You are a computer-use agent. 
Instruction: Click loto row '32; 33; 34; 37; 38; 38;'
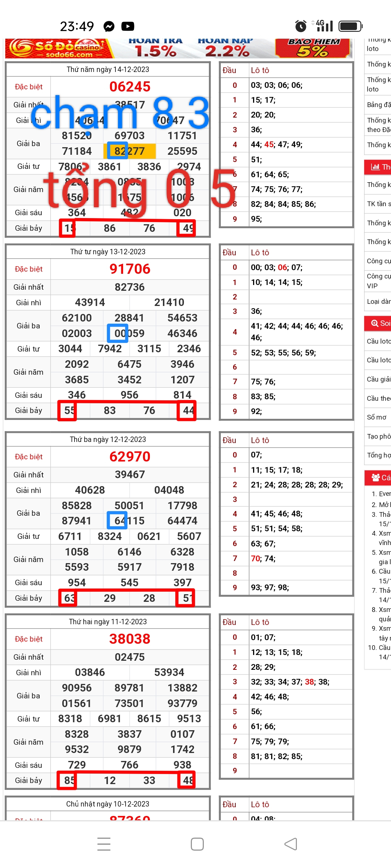click(x=290, y=682)
